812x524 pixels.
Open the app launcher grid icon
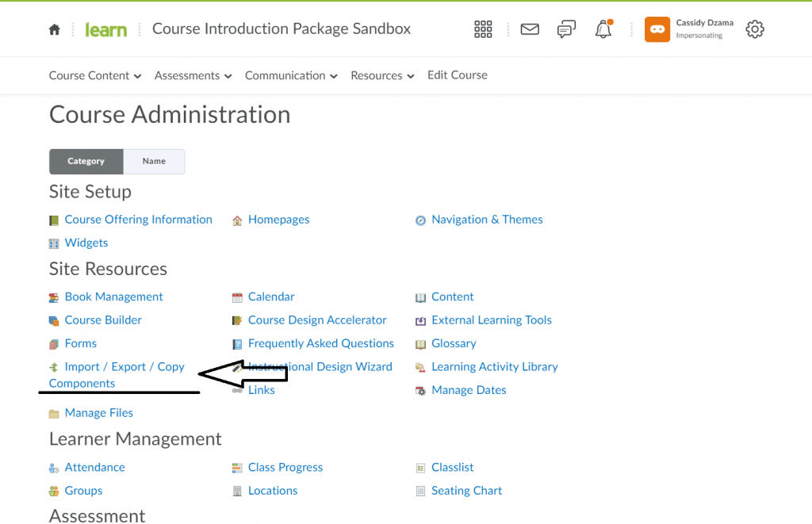[x=483, y=29]
